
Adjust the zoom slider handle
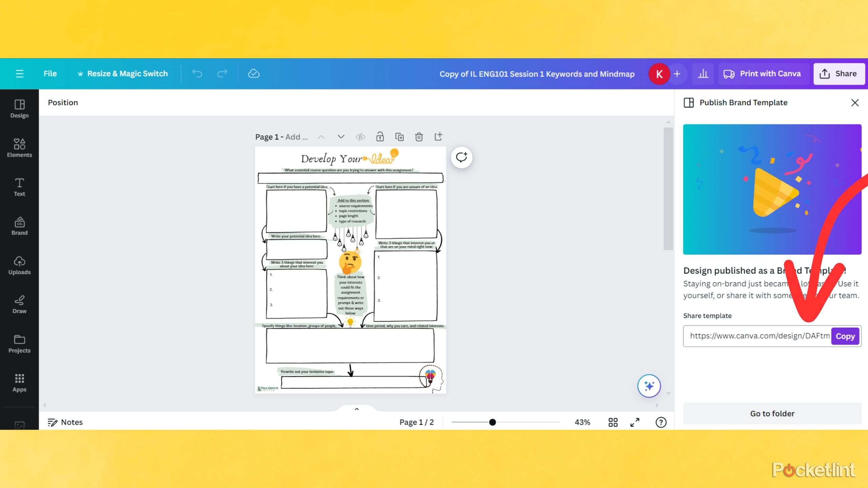click(x=493, y=422)
